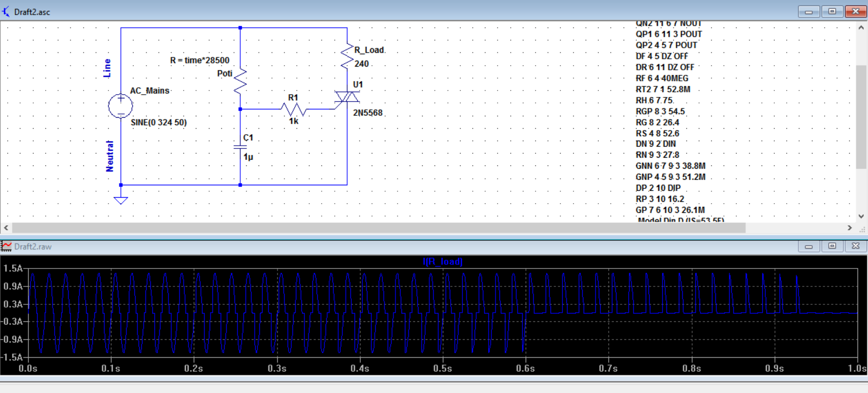Click the RH 6 7 75 line
The height and width of the screenshot is (393, 868).
[654, 100]
